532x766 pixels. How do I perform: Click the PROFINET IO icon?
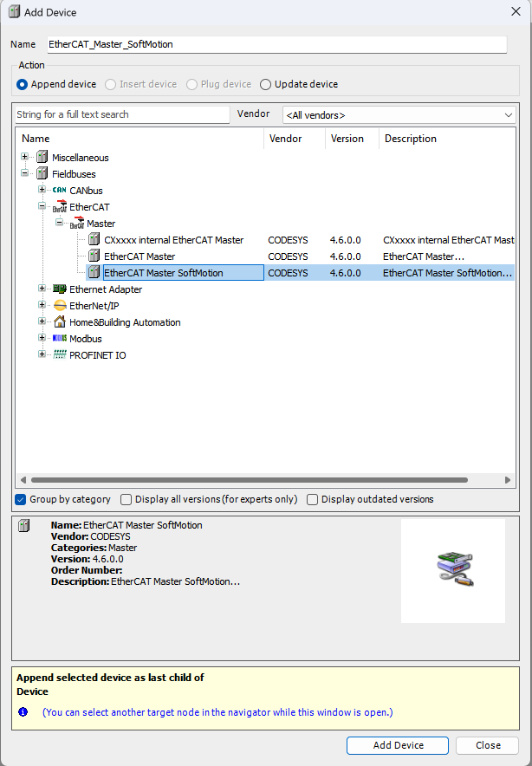60,354
